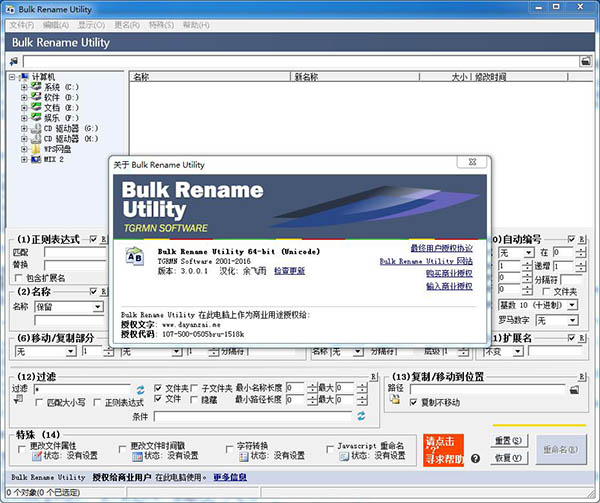Click the 更改文件时间戳 status icon

pos(137,456)
